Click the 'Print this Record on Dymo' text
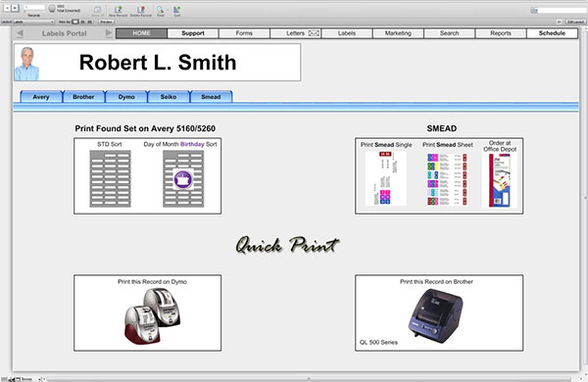Image resolution: width=588 pixels, height=382 pixels. tap(152, 281)
